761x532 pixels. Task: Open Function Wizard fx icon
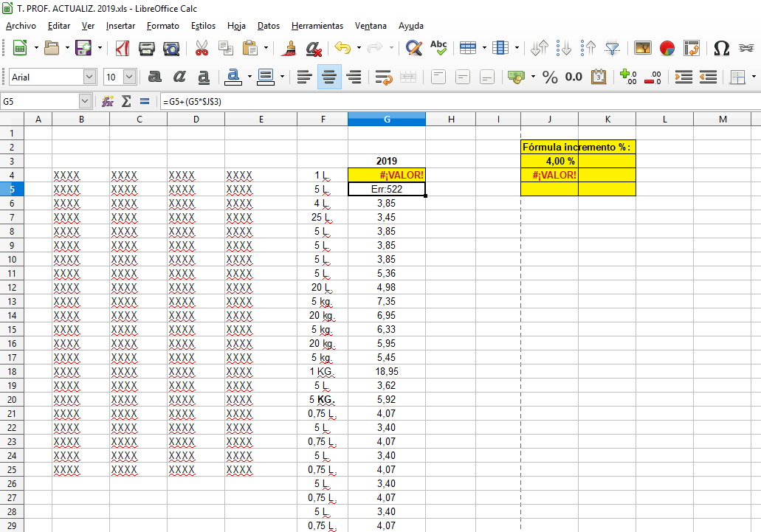tap(107, 101)
